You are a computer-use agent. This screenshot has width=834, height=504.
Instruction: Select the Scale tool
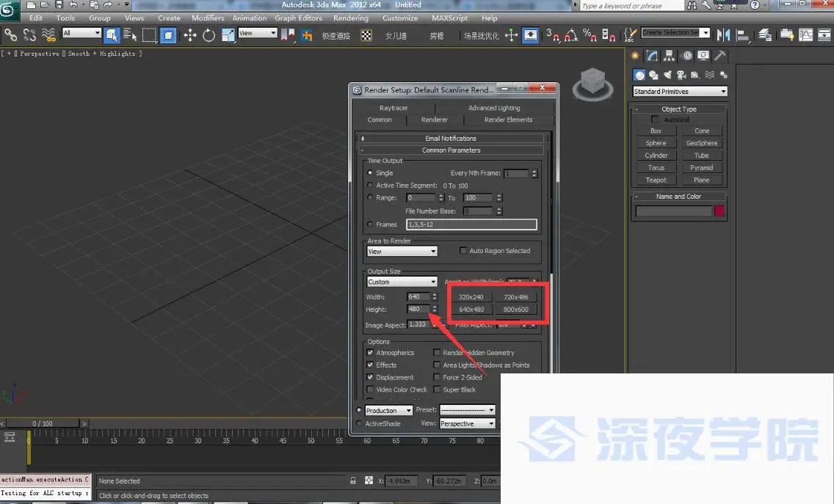click(228, 35)
